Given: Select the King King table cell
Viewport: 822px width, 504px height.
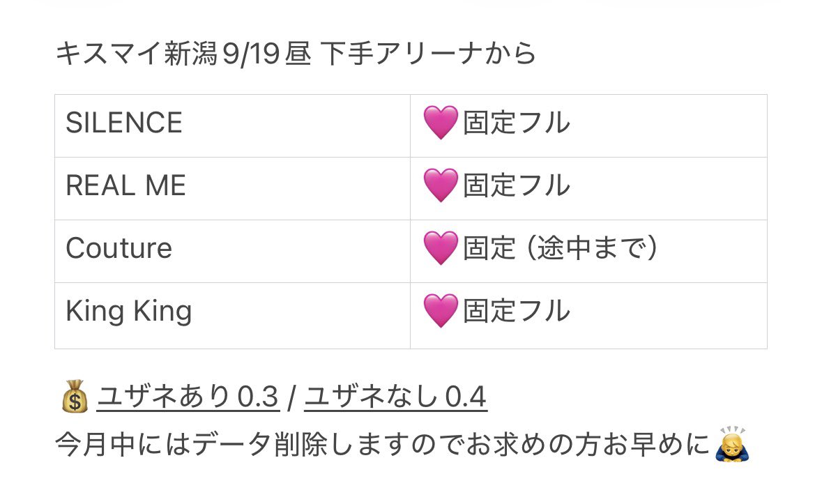Looking at the screenshot, I should [x=232, y=316].
